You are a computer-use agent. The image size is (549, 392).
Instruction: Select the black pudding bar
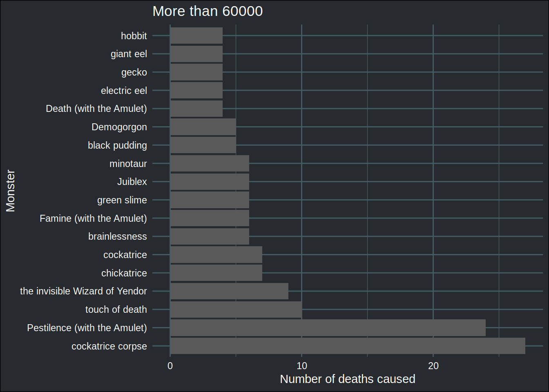203,145
